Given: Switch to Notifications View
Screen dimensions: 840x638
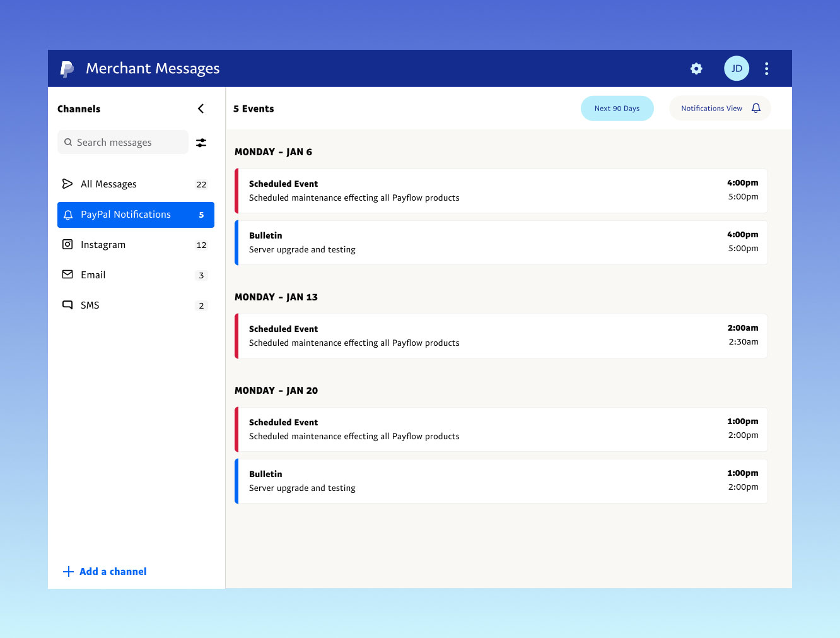Looking at the screenshot, I should 711,109.
